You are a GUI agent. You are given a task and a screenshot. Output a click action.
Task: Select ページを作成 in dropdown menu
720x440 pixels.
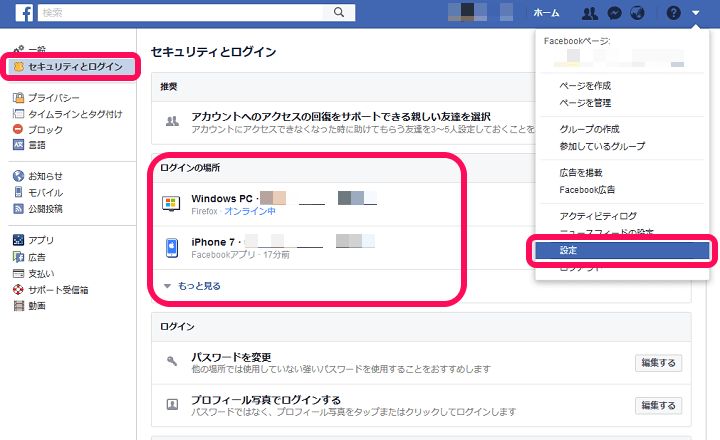click(x=585, y=85)
